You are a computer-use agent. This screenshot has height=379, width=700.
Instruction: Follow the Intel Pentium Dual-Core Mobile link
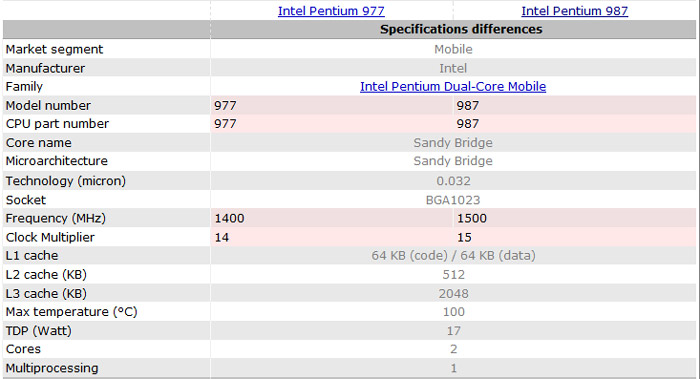tap(453, 87)
